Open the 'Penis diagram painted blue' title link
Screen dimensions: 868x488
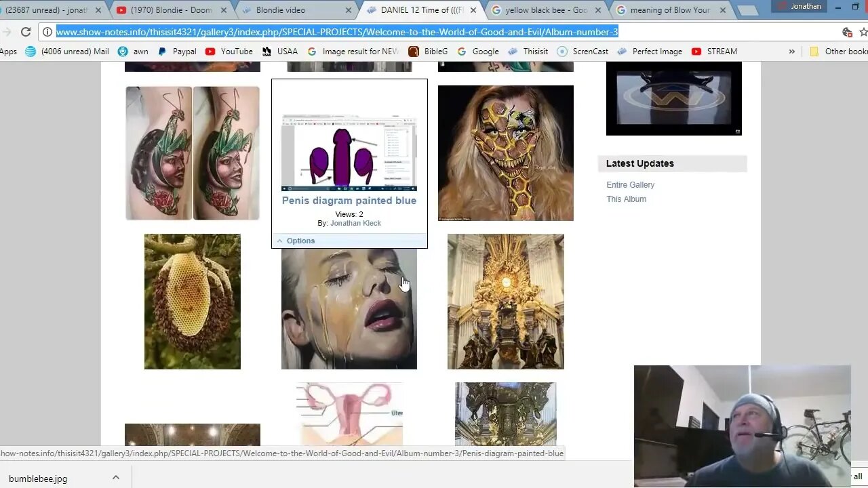349,201
